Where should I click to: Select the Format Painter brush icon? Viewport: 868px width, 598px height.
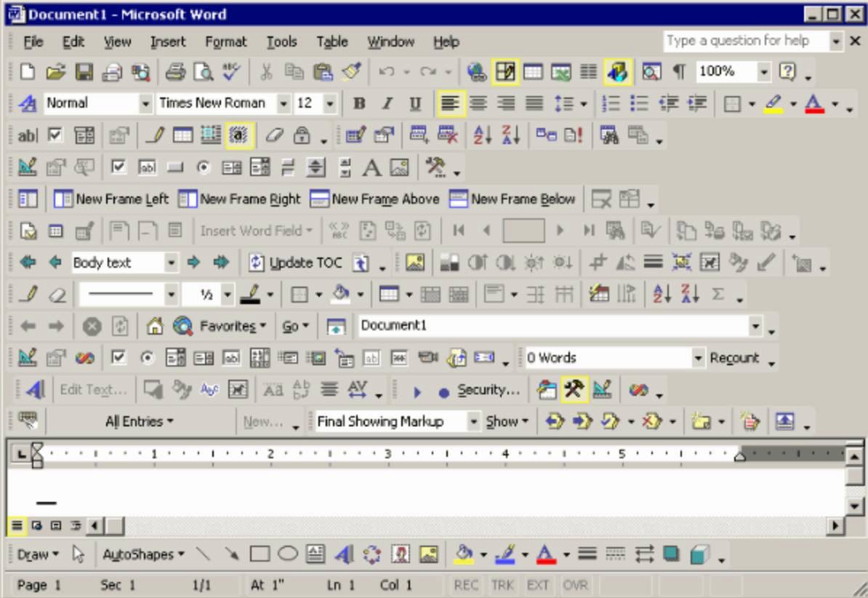pos(351,71)
